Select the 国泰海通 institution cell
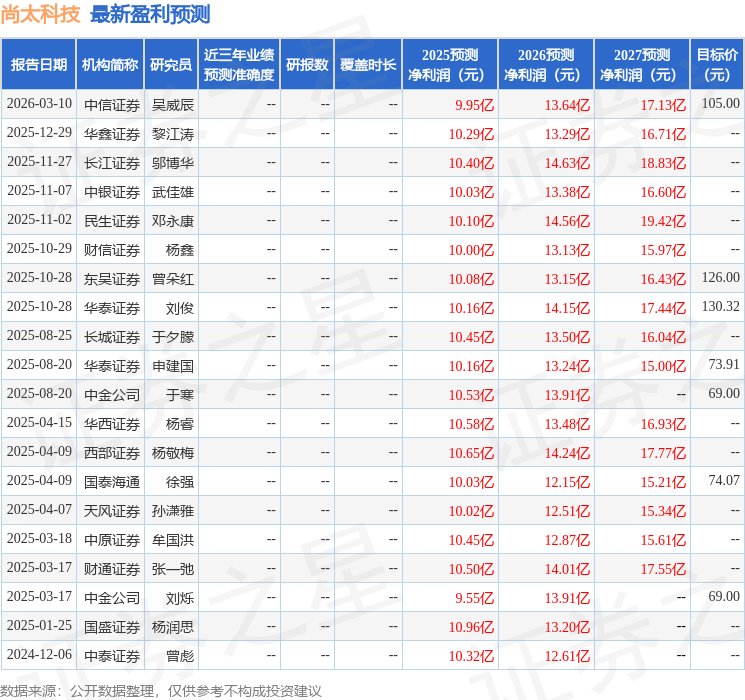The width and height of the screenshot is (745, 700). (x=110, y=481)
